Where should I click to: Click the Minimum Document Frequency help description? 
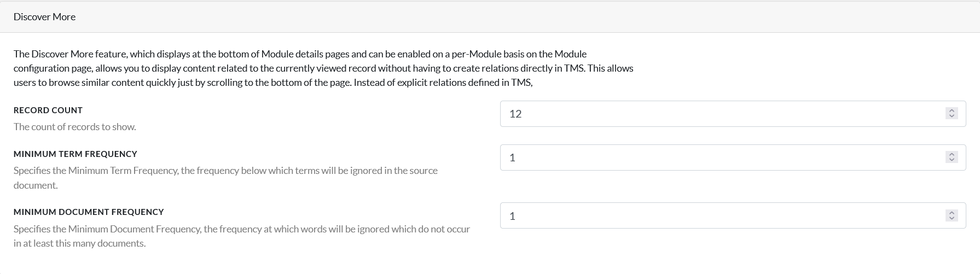[241, 229]
